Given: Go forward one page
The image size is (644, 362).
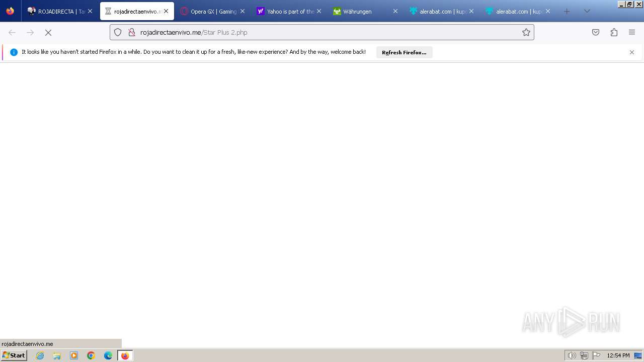Looking at the screenshot, I should pos(30,32).
